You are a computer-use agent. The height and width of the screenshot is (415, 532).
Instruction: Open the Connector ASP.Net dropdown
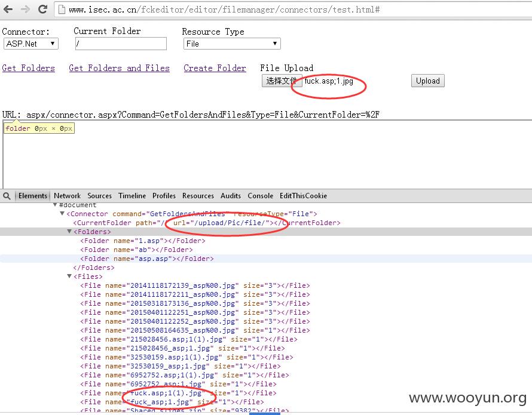[x=31, y=44]
